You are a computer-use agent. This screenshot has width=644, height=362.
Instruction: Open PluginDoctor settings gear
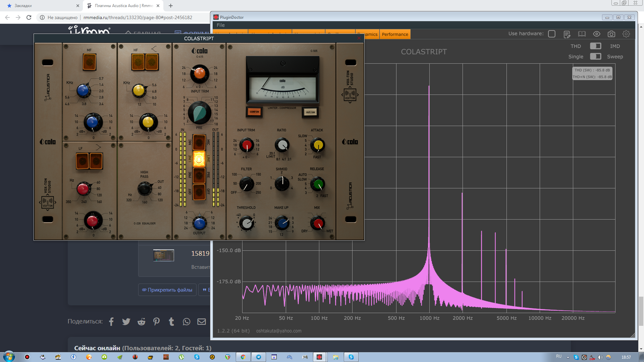click(x=626, y=34)
